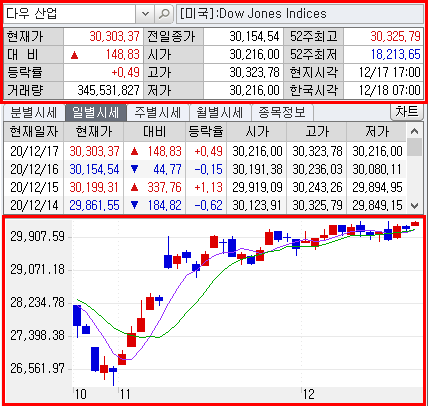Switch to the 분별시세 tab
Image resolution: width=428 pixels, height=406 pixels.
(x=33, y=113)
